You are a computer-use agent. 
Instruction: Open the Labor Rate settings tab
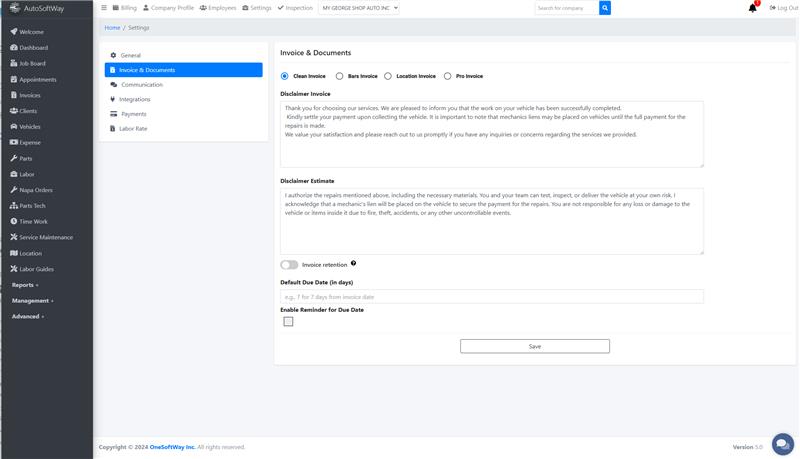(x=133, y=129)
